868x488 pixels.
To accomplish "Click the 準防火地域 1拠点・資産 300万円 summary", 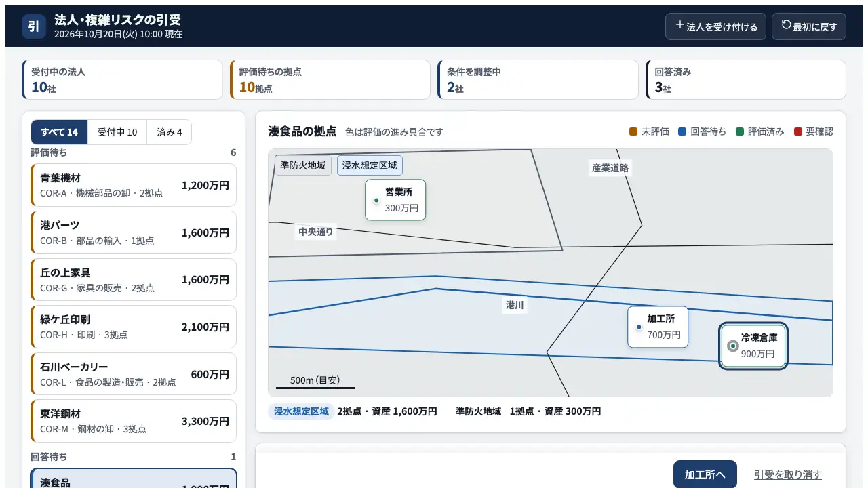I will pyautogui.click(x=528, y=411).
